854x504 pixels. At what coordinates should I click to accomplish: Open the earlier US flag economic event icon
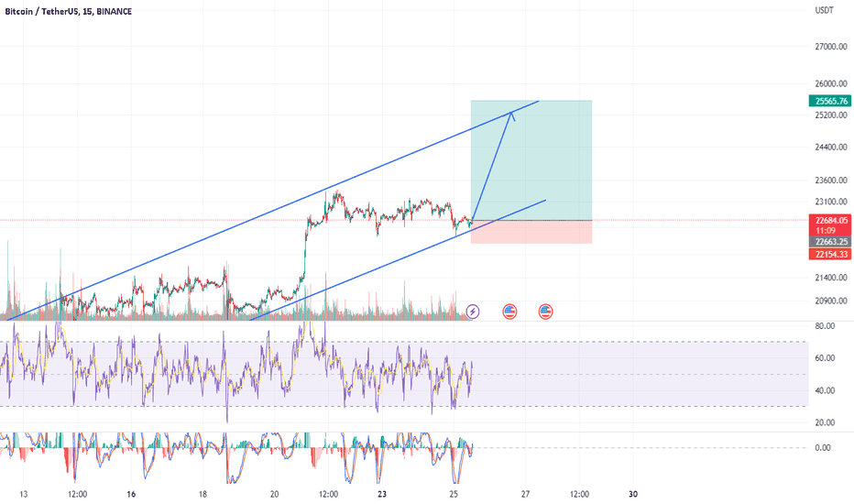[509, 312]
